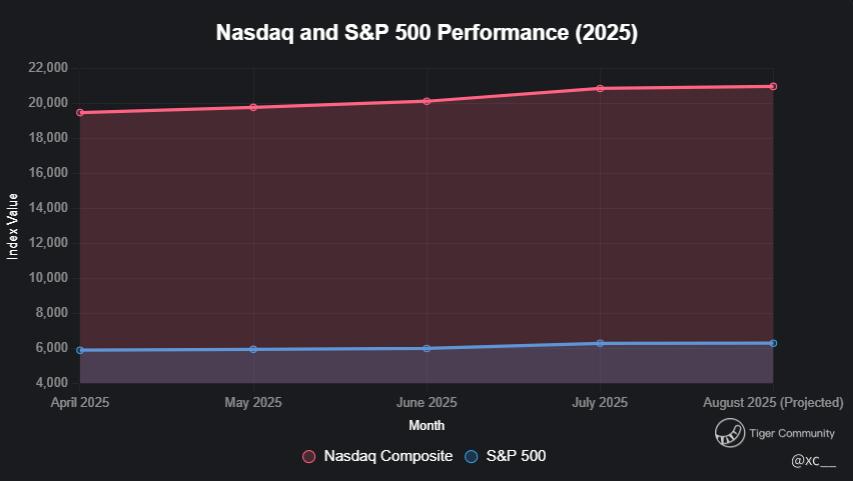Click the S&P 500 August 2025 data point
This screenshot has height=481, width=853.
(773, 343)
